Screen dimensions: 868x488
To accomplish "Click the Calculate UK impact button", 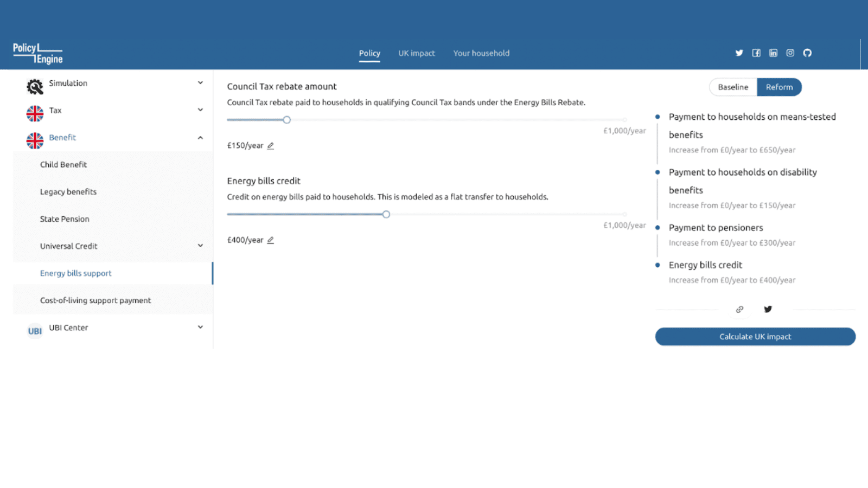I will pyautogui.click(x=755, y=337).
